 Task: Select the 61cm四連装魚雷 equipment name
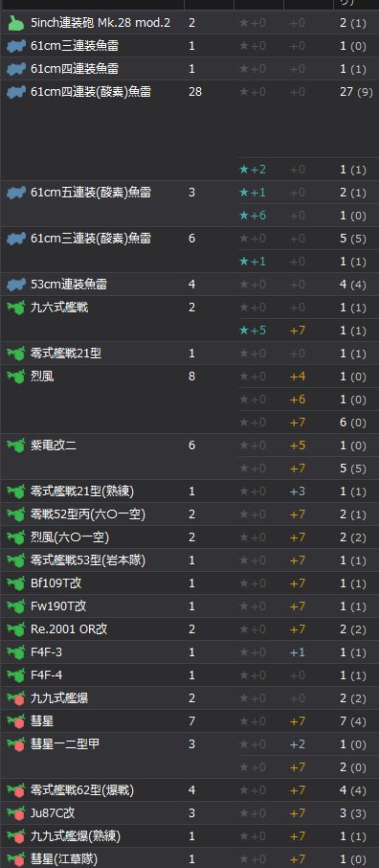(75, 69)
